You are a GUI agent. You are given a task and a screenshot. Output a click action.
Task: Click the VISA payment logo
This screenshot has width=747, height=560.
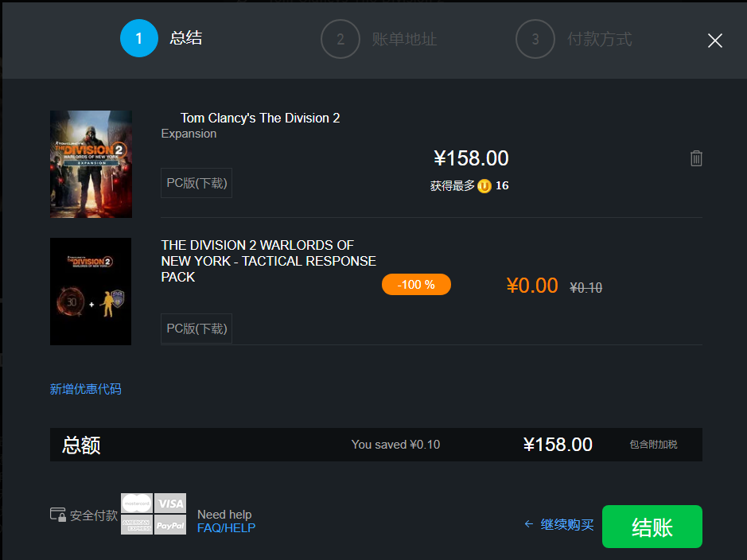tap(170, 504)
